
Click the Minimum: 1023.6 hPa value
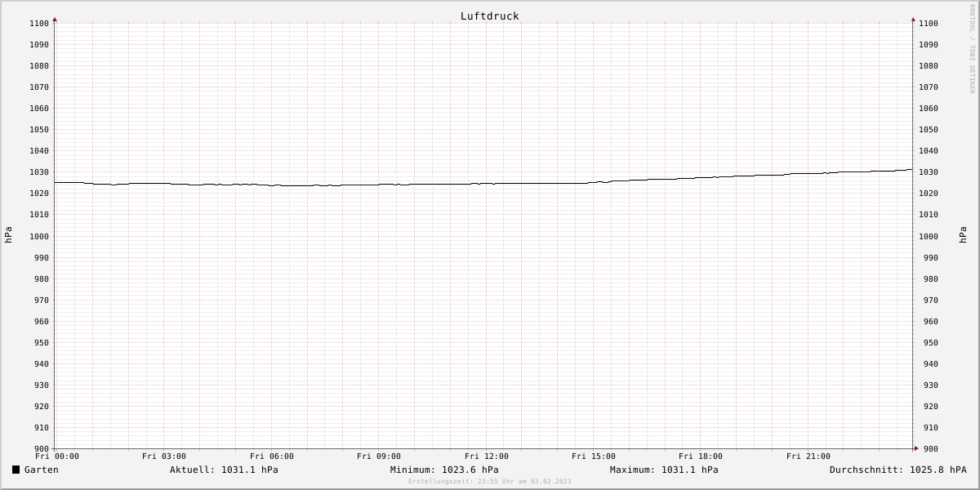(444, 470)
